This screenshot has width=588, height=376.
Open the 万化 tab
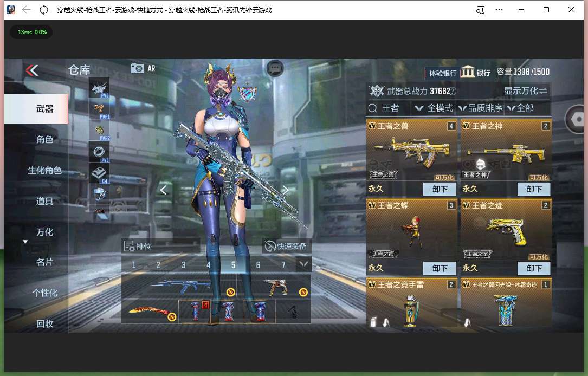tap(44, 232)
